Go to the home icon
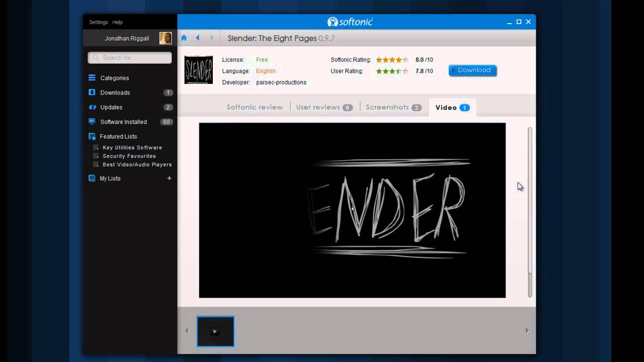Viewport: 644px width, 362px height. point(184,38)
